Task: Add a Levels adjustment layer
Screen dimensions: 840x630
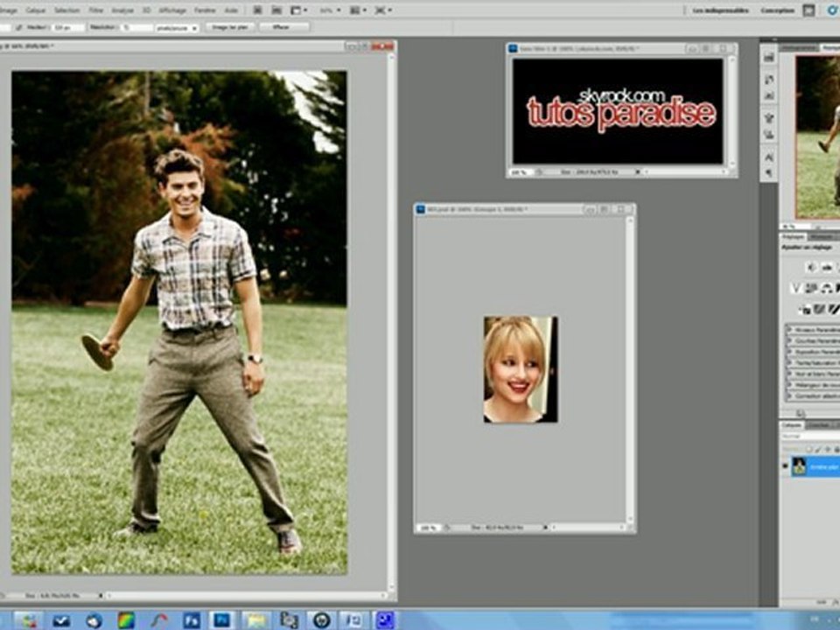Action: [x=828, y=267]
